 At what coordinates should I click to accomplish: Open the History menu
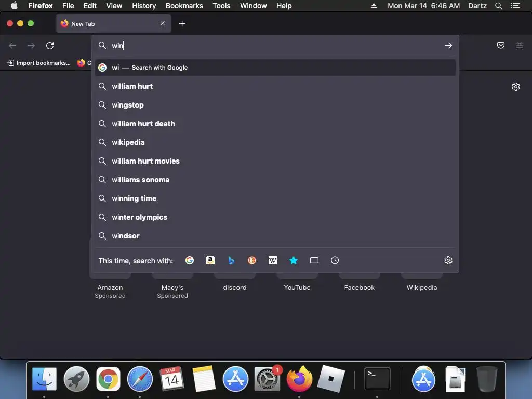click(144, 6)
